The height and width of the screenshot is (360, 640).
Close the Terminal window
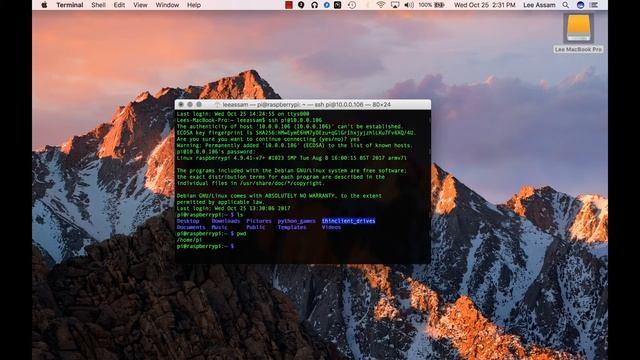click(x=181, y=104)
